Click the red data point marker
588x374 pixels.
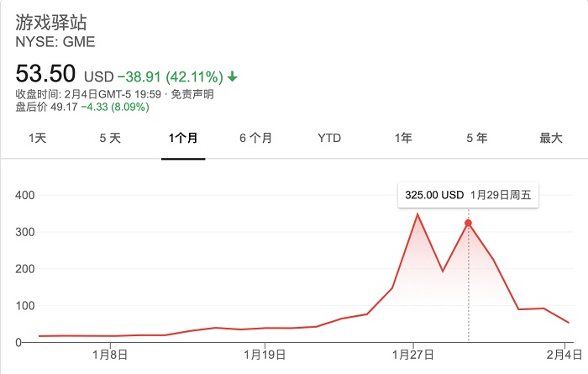point(469,224)
